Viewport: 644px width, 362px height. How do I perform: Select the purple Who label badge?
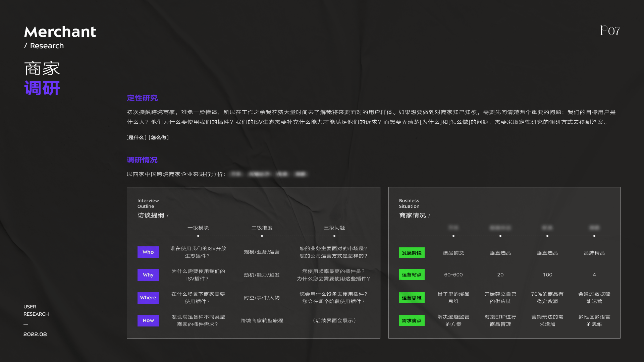tap(148, 252)
